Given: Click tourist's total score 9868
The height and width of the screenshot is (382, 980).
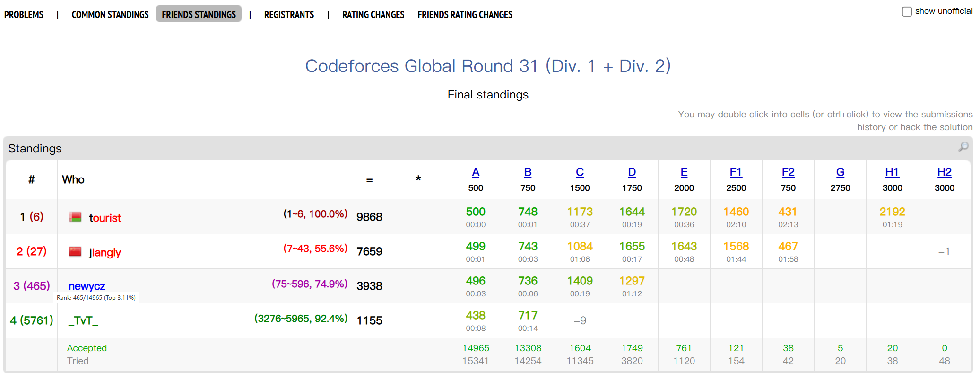Looking at the screenshot, I should point(369,217).
